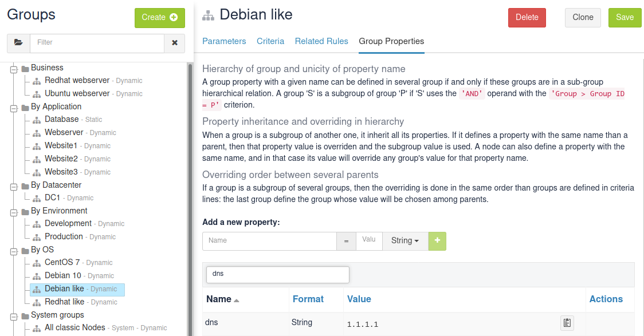
Task: Select the Production group in the tree
Action: point(64,236)
